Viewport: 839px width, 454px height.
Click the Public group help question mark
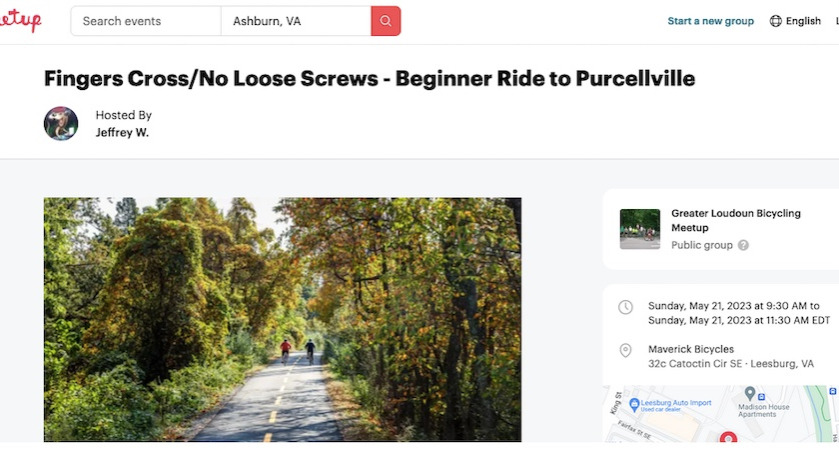pos(743,245)
